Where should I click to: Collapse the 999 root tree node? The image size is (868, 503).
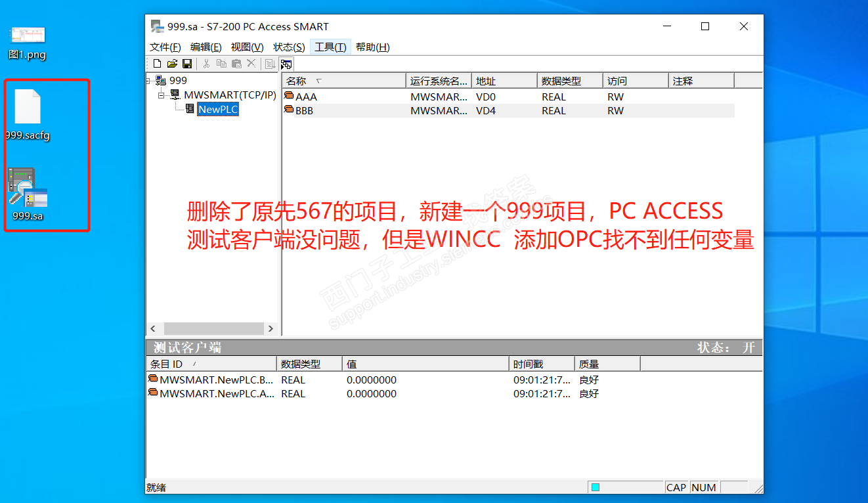pyautogui.click(x=149, y=81)
